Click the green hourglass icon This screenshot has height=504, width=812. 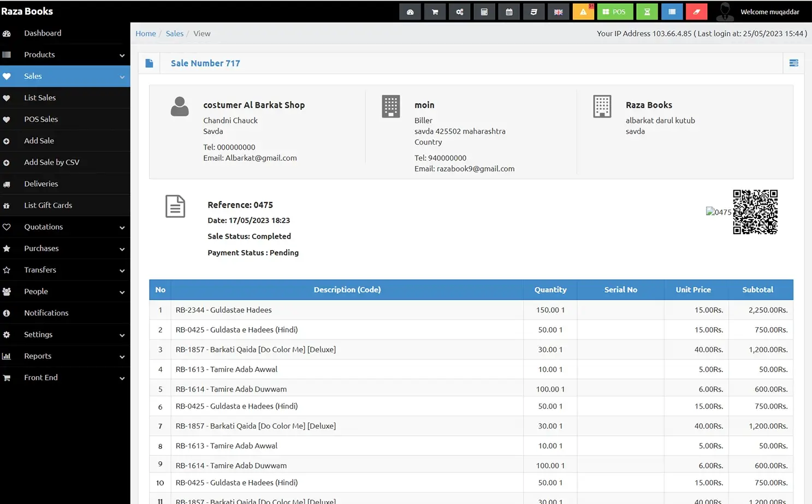647,11
